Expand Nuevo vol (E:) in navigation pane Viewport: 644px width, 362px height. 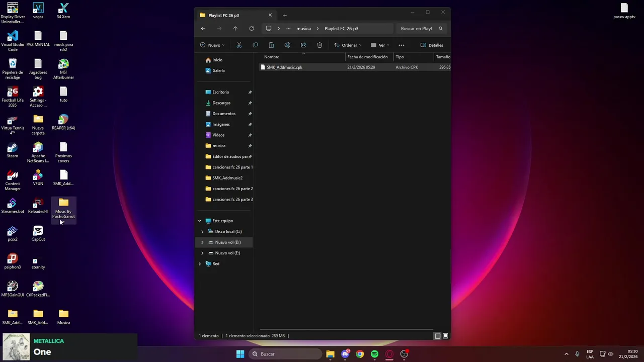(x=202, y=253)
